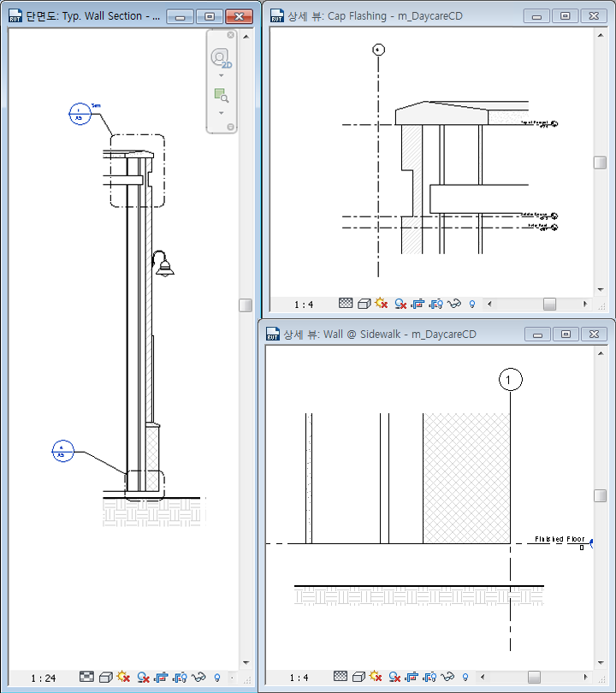This screenshot has height=693, width=616.
Task: Toggle Crop View in Cap Flashing view
Action: (418, 304)
